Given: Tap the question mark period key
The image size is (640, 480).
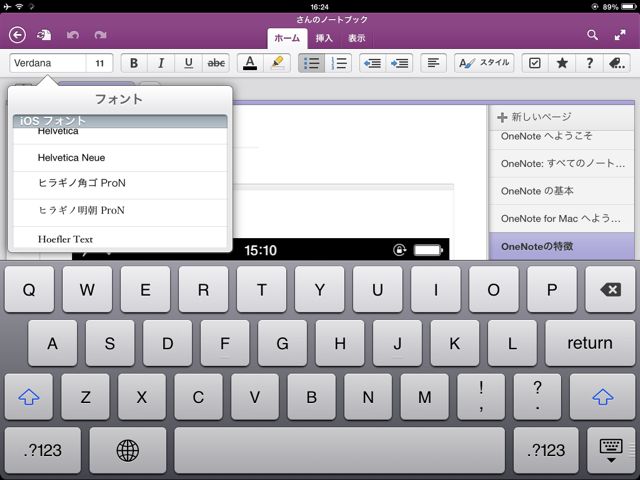Looking at the screenshot, I should click(538, 396).
